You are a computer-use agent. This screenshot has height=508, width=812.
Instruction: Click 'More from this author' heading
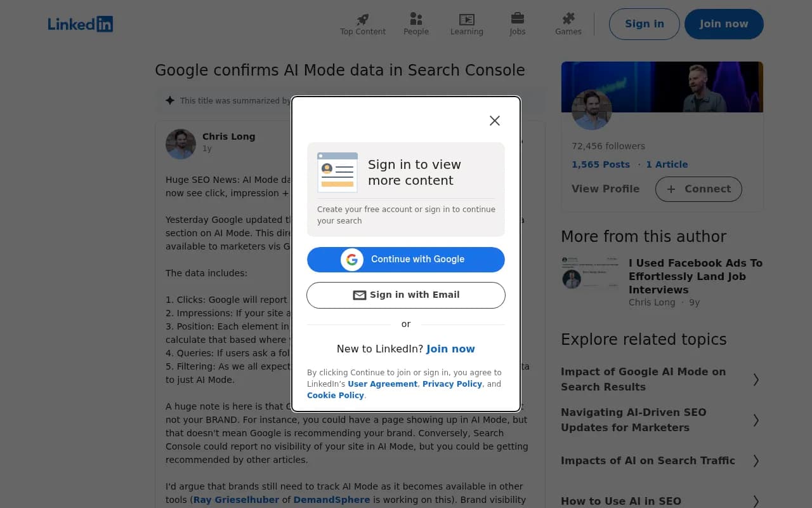coord(644,237)
